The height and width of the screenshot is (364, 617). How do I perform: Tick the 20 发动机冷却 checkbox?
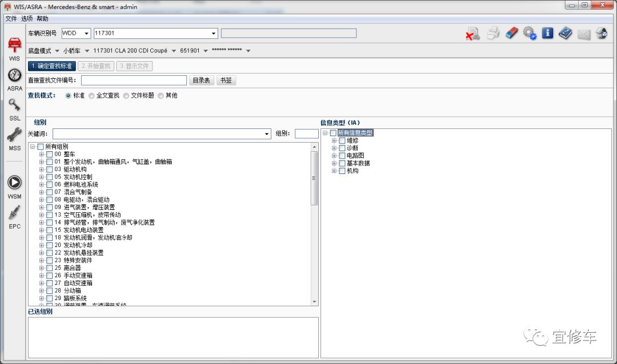(50, 245)
